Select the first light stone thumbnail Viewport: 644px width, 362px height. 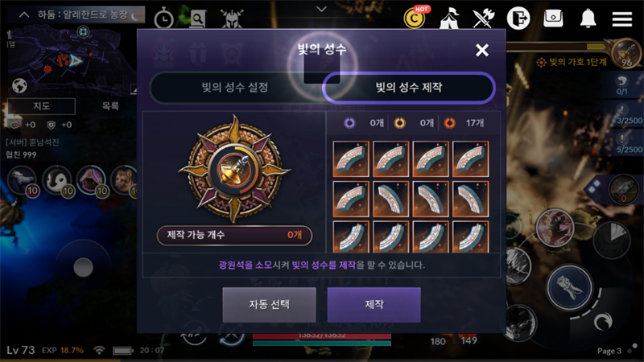(351, 158)
